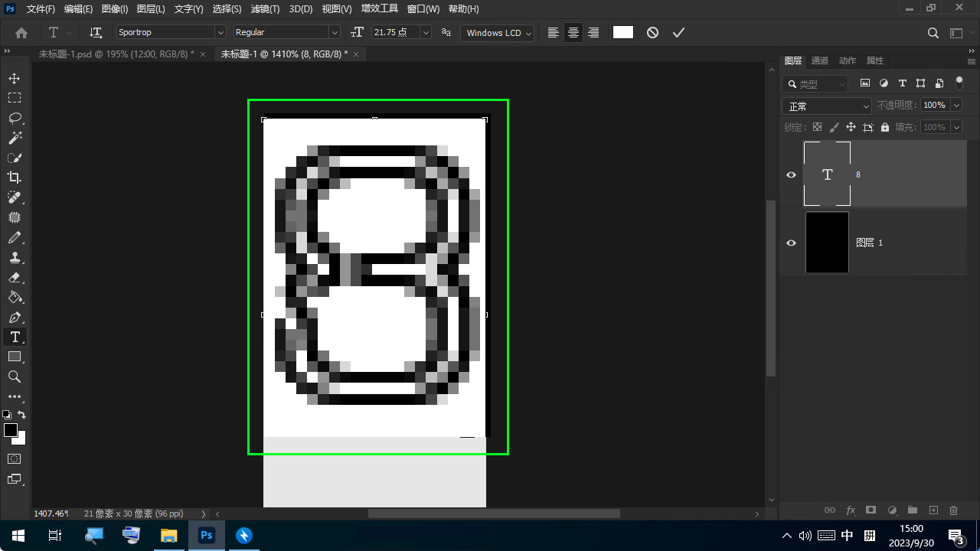Image resolution: width=980 pixels, height=551 pixels.
Task: Click the white text color swatch
Action: [x=623, y=32]
